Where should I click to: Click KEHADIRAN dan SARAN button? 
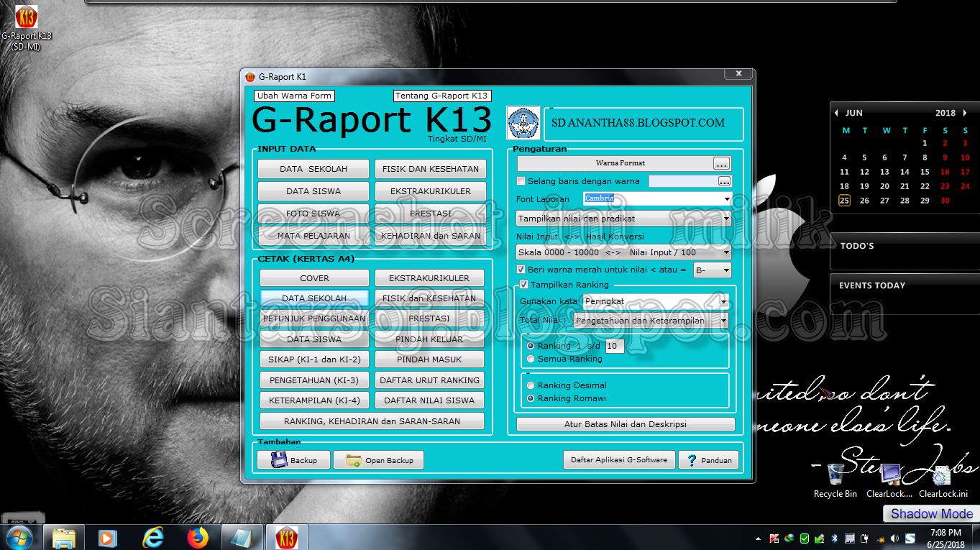tap(431, 235)
